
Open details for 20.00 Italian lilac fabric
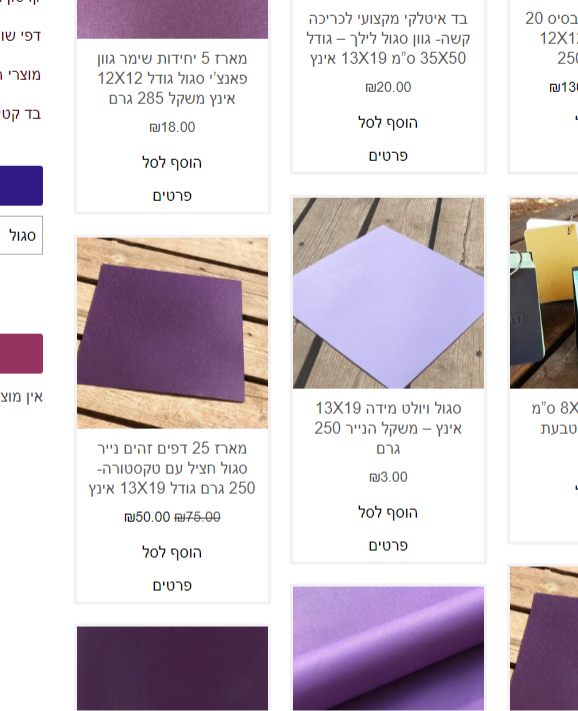click(x=388, y=156)
